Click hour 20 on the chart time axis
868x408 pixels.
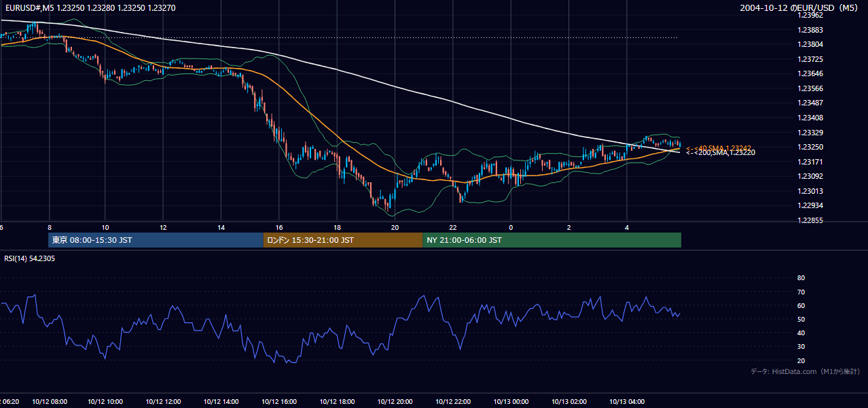point(395,227)
